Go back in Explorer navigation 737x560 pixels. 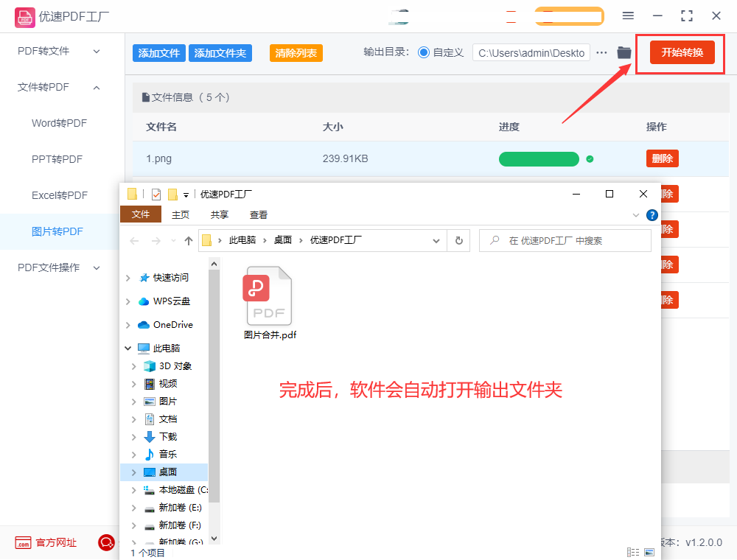[134, 241]
